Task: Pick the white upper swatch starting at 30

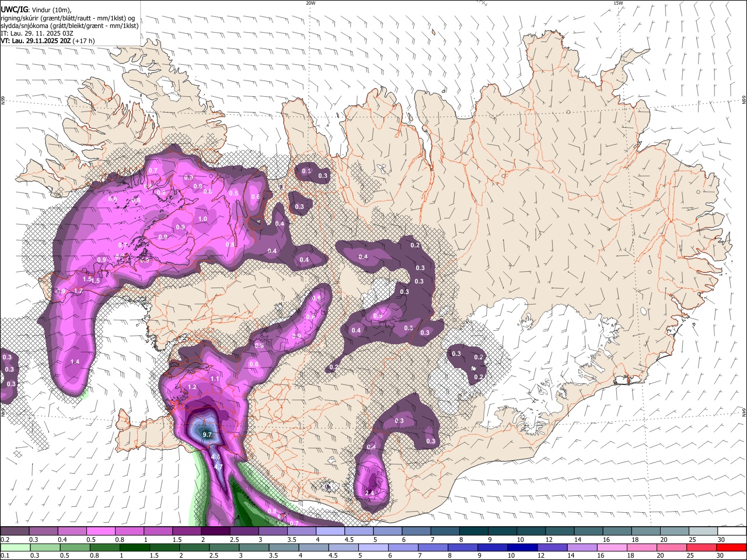Action: 731,531
